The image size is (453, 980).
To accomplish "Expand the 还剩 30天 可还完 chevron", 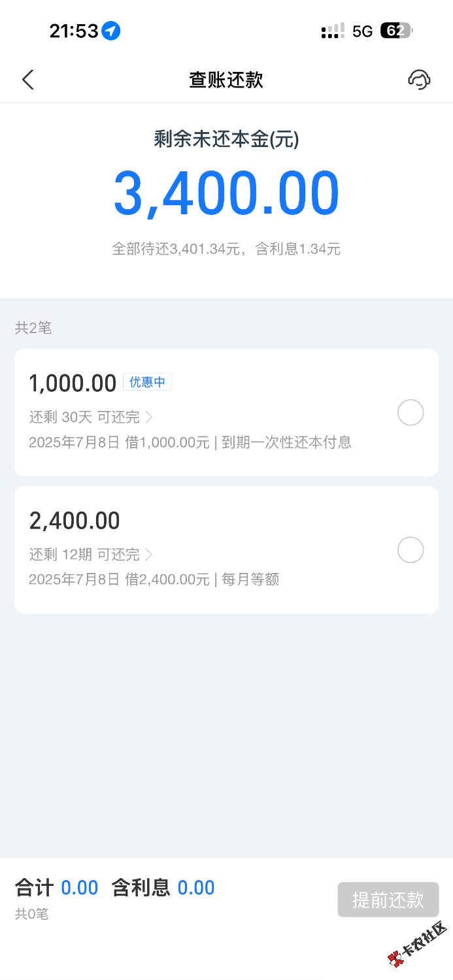I will tap(148, 417).
